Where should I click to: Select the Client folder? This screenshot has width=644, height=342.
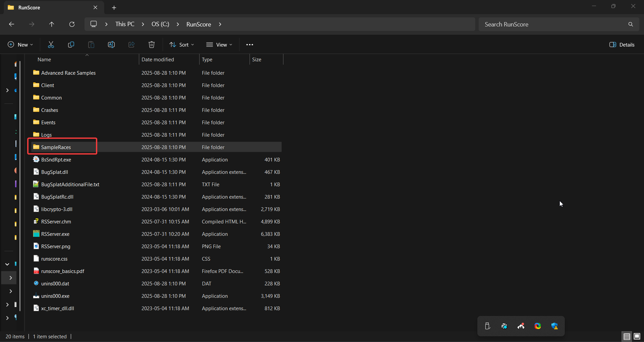coord(44,85)
